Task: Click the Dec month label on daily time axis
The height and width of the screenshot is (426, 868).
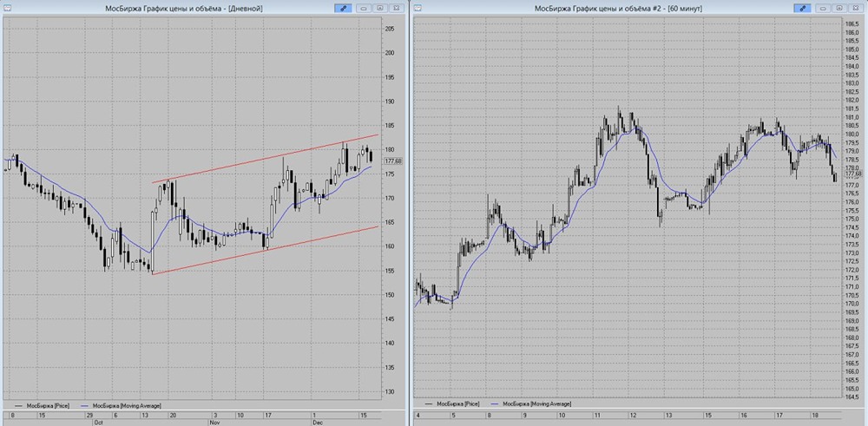Action: click(317, 422)
